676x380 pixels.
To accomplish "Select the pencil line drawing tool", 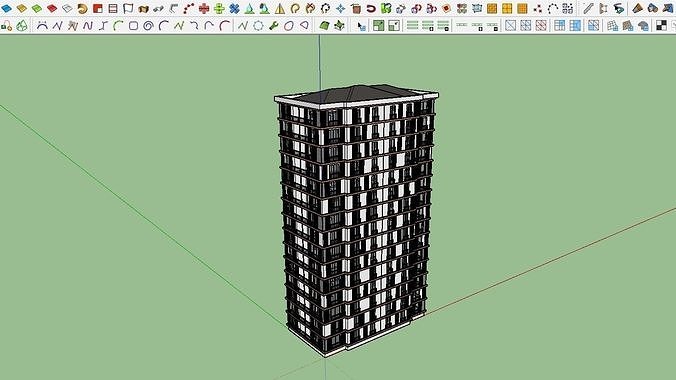I will (x=588, y=8).
